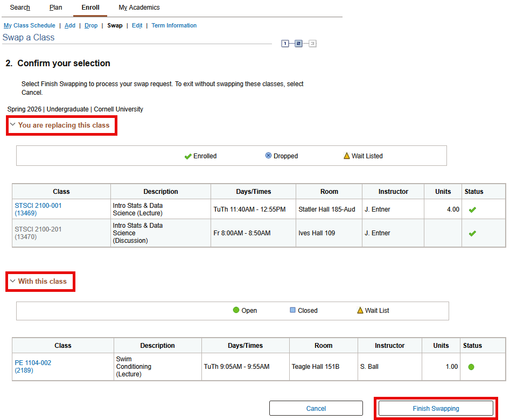Screen dimensions: 510x420
Task: Click the green Enrolled checkmark for STSCI 2100-001
Action: [472, 210]
